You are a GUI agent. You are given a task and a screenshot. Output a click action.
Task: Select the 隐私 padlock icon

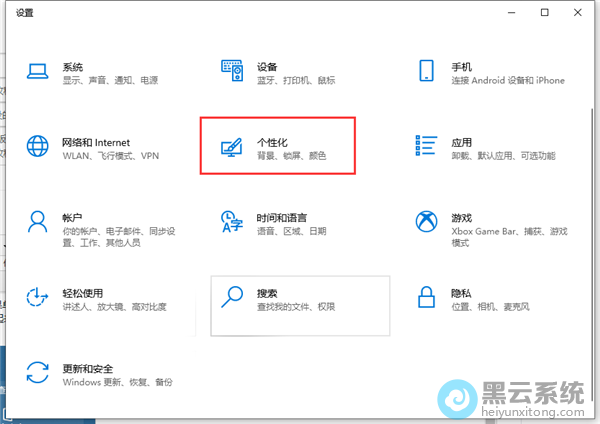pos(427,296)
